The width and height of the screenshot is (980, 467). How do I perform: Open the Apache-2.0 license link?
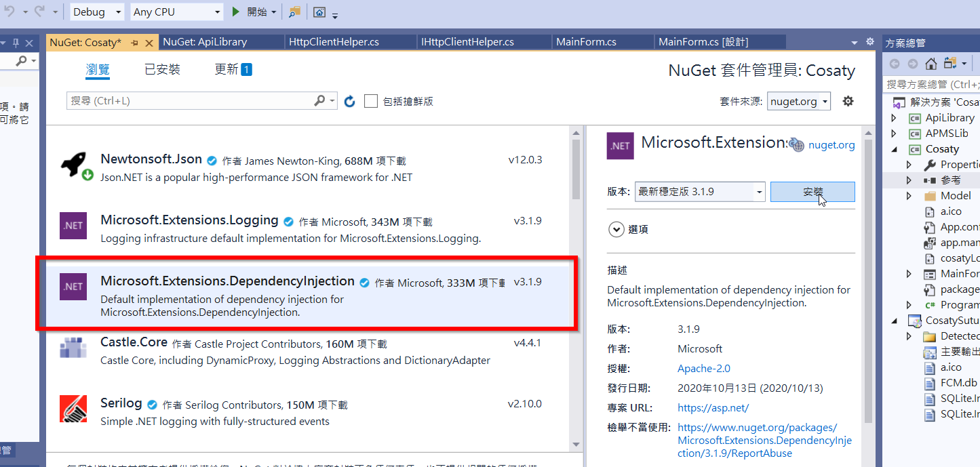pyautogui.click(x=704, y=369)
